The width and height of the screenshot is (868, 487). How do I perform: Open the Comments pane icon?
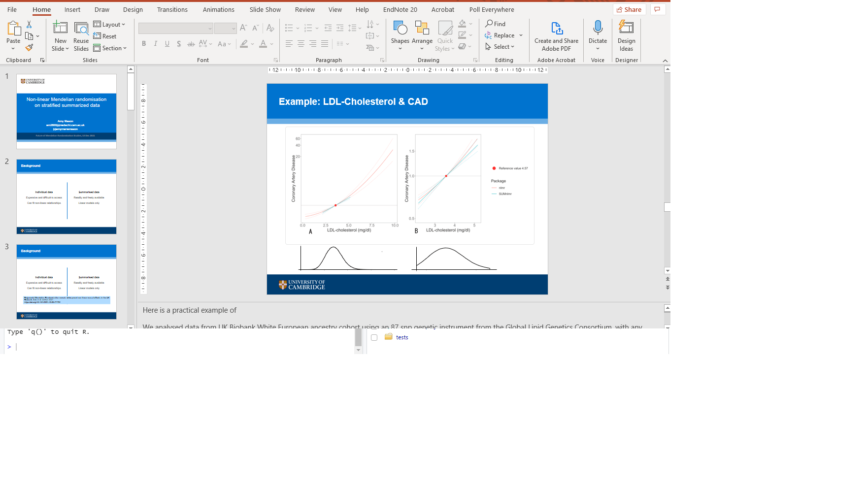658,9
